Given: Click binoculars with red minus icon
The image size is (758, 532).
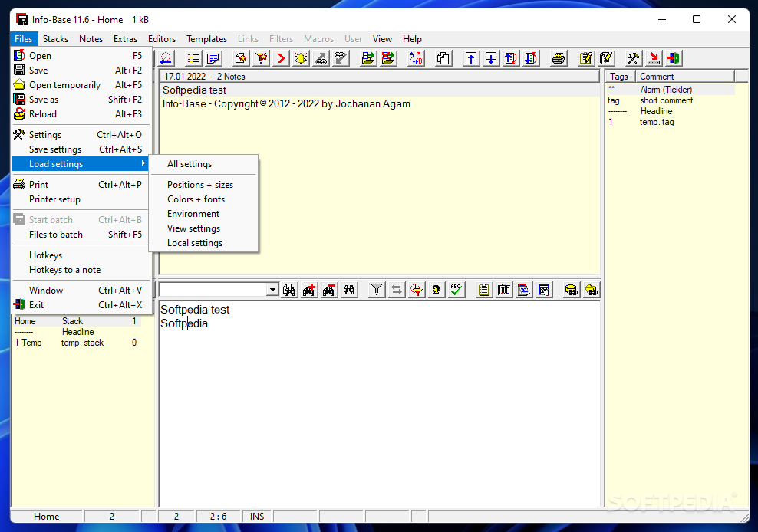Looking at the screenshot, I should click(329, 290).
